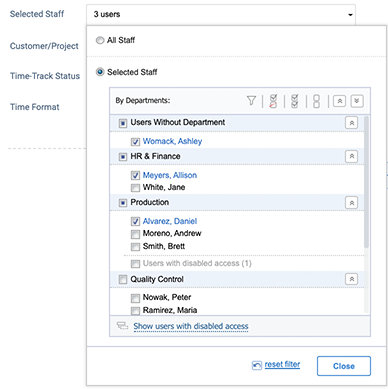Screen dimensions: 388x389
Task: Click the Customer/Project label
Action: tap(44, 46)
